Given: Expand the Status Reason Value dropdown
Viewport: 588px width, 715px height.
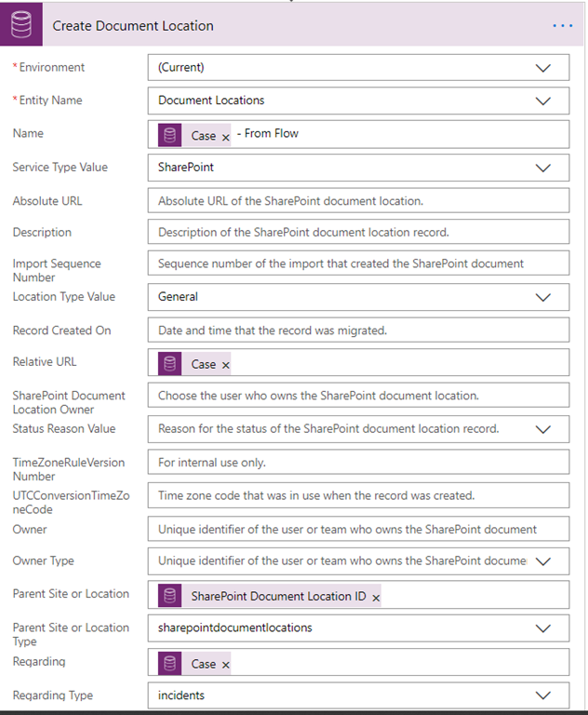Looking at the screenshot, I should pyautogui.click(x=542, y=429).
